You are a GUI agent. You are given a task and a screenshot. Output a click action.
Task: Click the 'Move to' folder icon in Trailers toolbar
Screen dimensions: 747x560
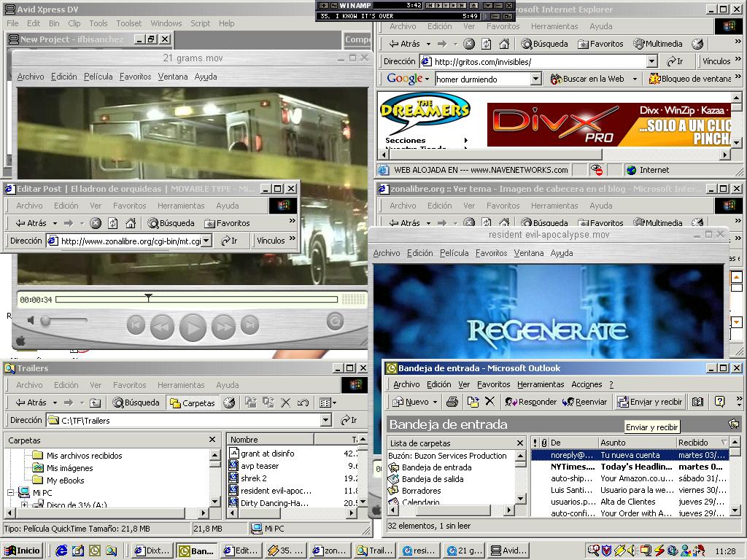click(251, 402)
